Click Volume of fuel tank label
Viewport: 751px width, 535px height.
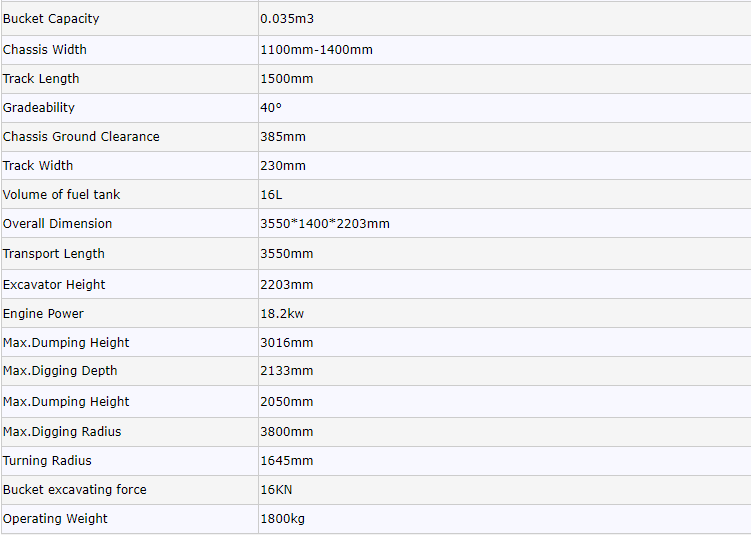click(x=61, y=195)
